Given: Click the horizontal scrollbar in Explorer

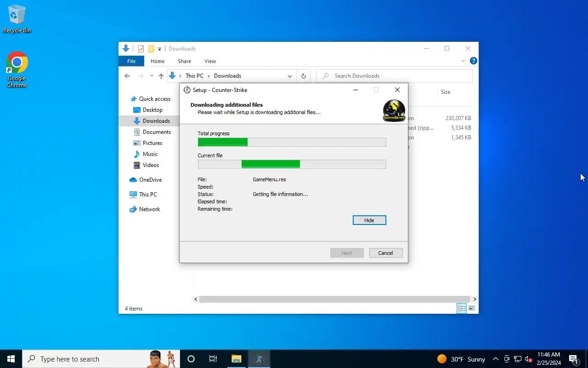Looking at the screenshot, I should 334,299.
